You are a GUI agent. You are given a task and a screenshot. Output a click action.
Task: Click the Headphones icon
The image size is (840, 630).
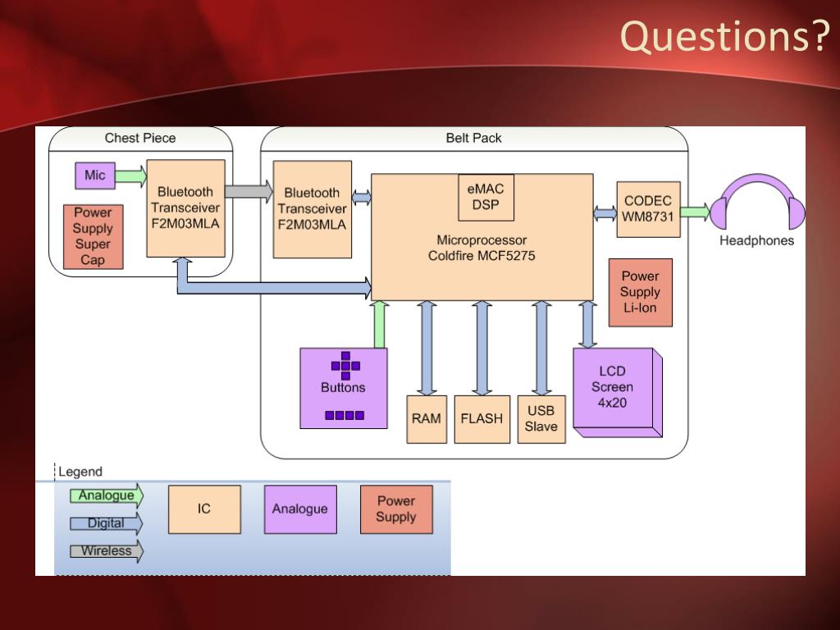[x=757, y=202]
